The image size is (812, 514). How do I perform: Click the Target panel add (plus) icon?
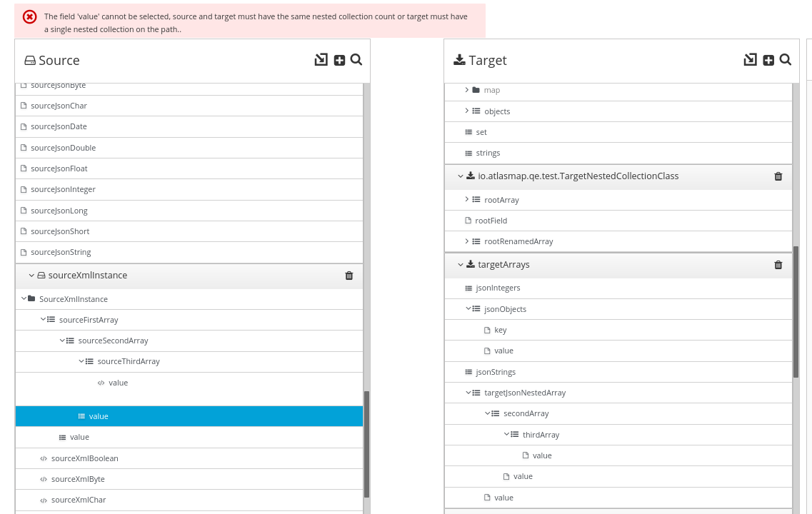pos(768,60)
